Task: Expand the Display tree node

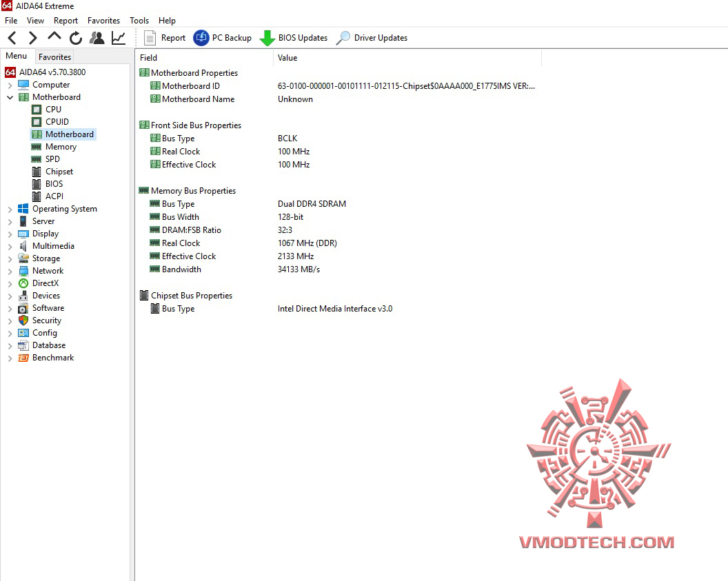Action: (x=10, y=234)
